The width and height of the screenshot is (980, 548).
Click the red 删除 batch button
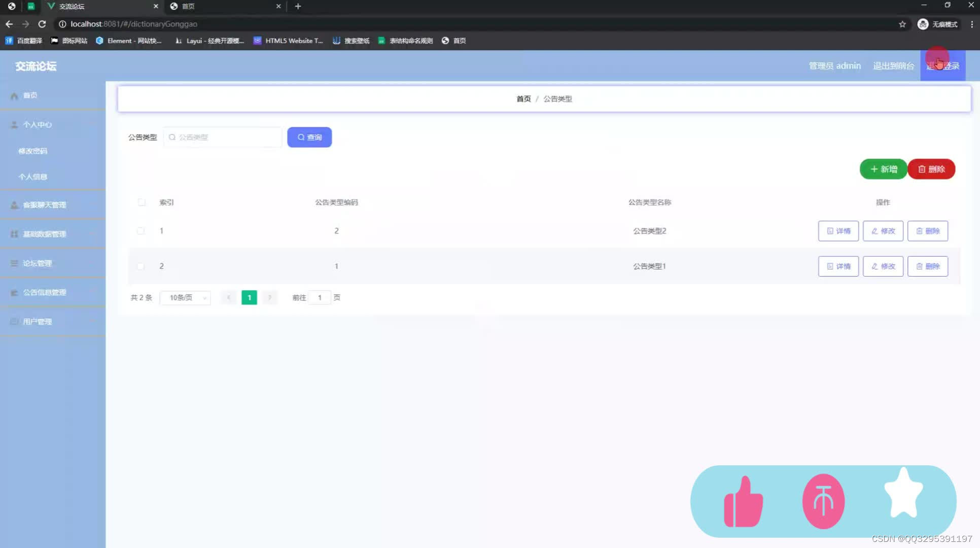(x=931, y=169)
